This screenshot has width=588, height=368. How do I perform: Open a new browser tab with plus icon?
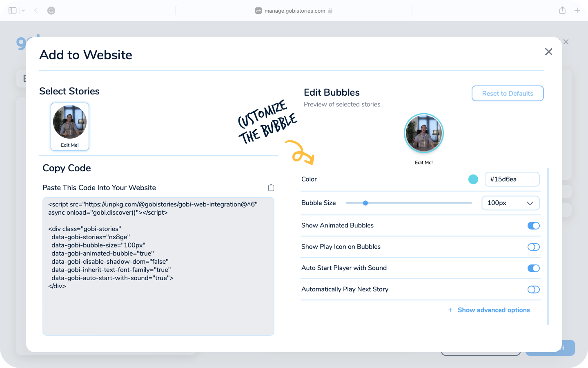(577, 10)
